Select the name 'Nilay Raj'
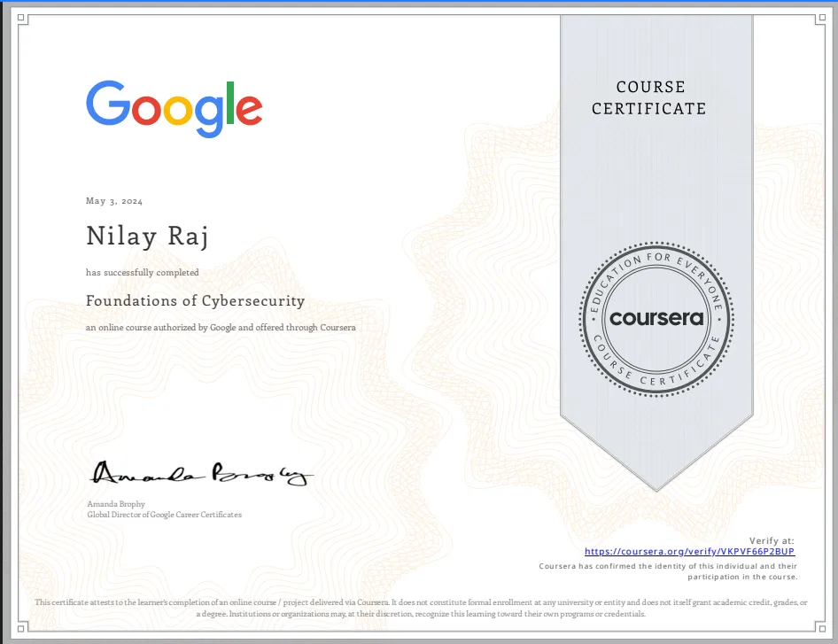The image size is (838, 644). tap(148, 237)
